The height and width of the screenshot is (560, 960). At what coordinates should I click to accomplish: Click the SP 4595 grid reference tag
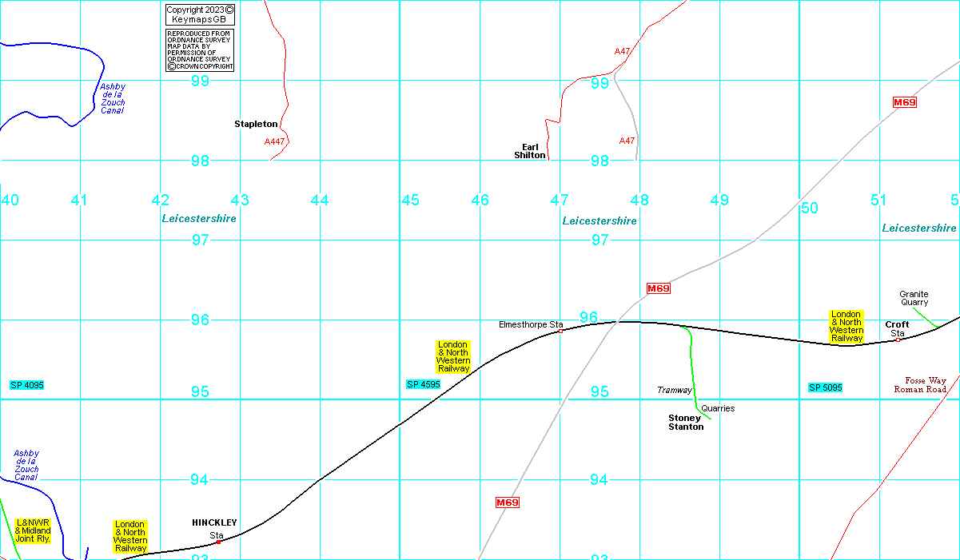423,384
